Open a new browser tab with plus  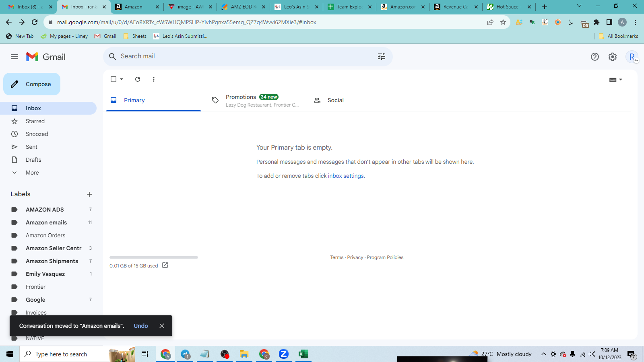(x=545, y=7)
